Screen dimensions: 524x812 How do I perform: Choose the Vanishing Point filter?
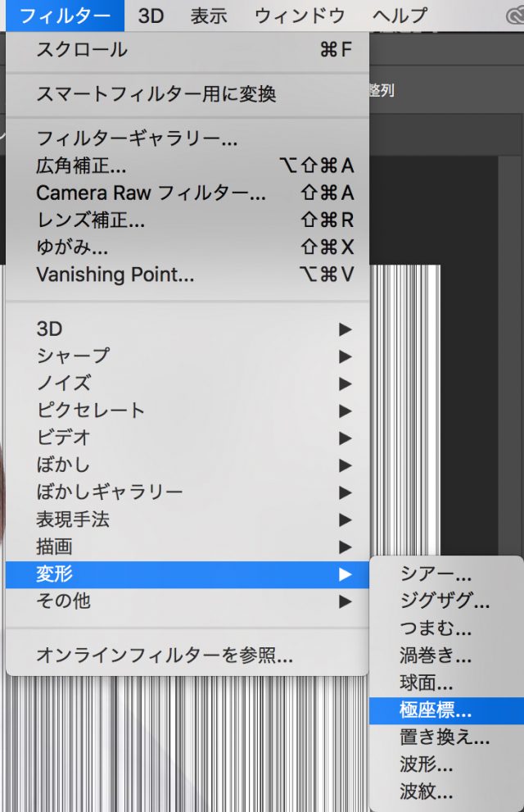click(x=115, y=274)
